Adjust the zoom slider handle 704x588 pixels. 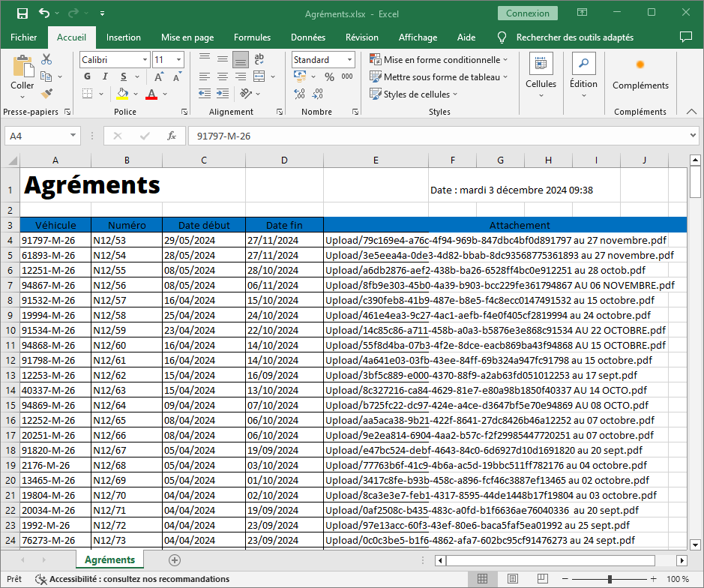[x=610, y=579]
